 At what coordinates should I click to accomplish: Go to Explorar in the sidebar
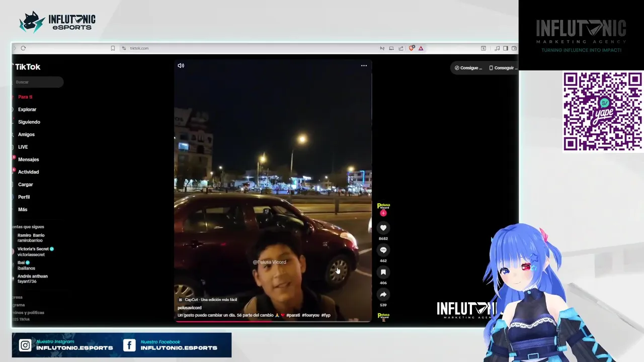coord(27,110)
